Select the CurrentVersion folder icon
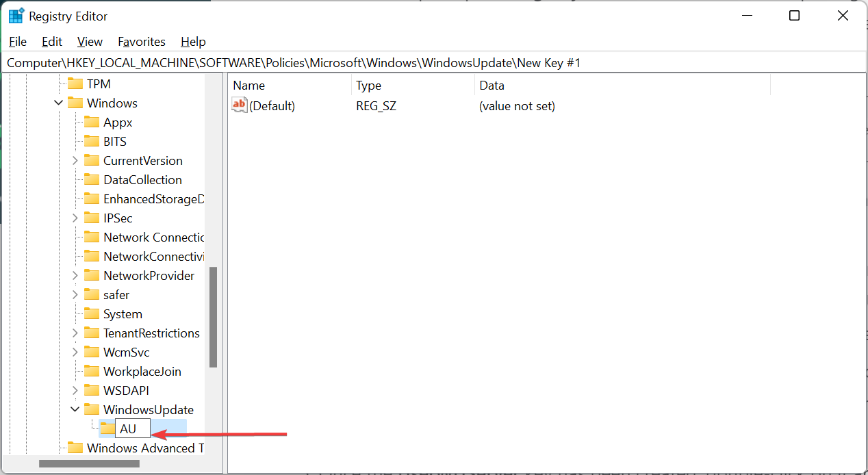868x475 pixels. (x=92, y=161)
